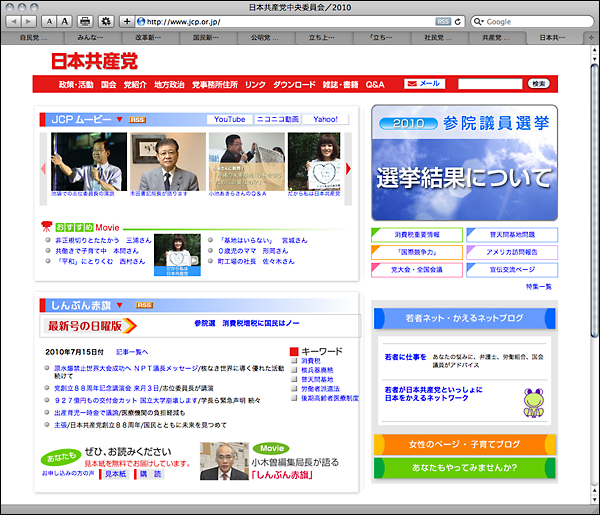Click the YouTube button in movie section
Viewport: 600px width, 515px height.
[229, 119]
